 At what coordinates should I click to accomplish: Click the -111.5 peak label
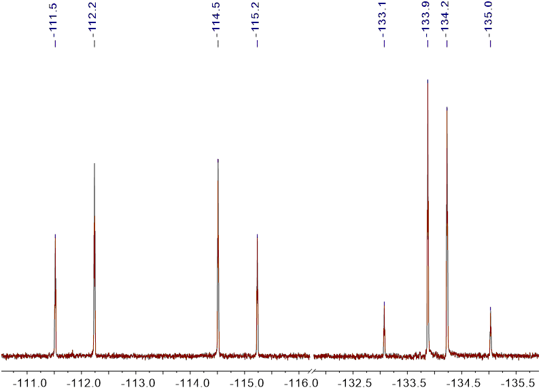(54, 24)
